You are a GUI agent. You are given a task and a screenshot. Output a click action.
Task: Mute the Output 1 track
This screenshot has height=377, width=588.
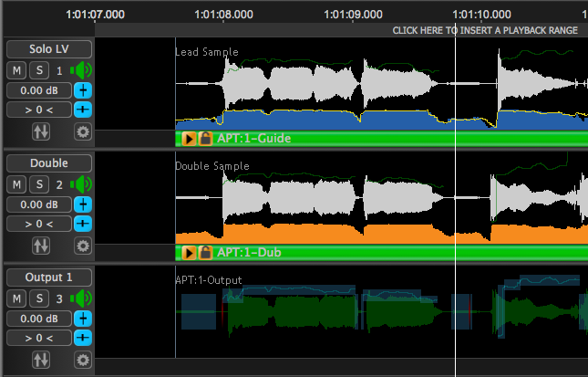[17, 298]
